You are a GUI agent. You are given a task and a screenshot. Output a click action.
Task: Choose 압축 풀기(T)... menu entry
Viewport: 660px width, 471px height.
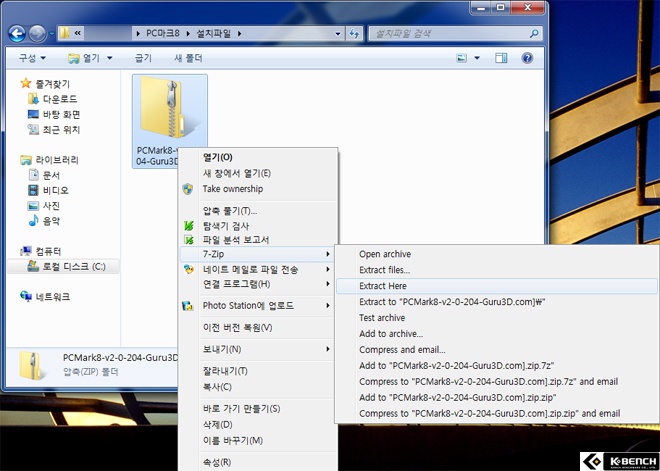click(258, 211)
